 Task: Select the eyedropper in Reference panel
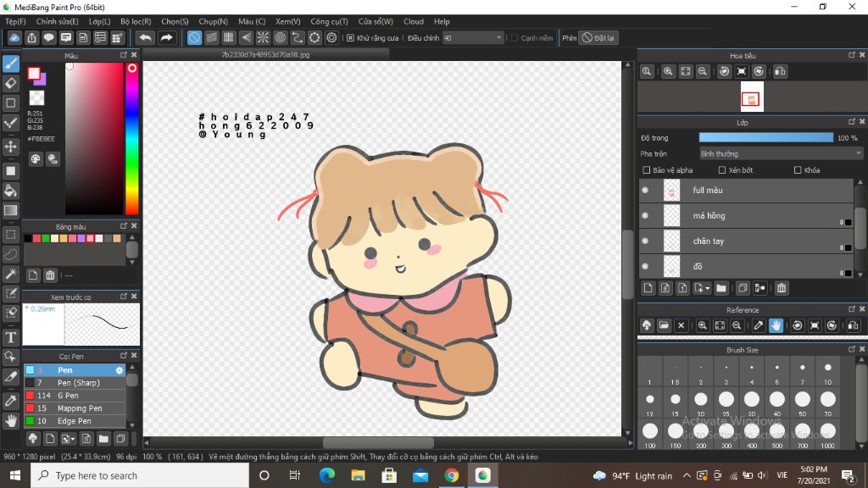[x=759, y=325]
